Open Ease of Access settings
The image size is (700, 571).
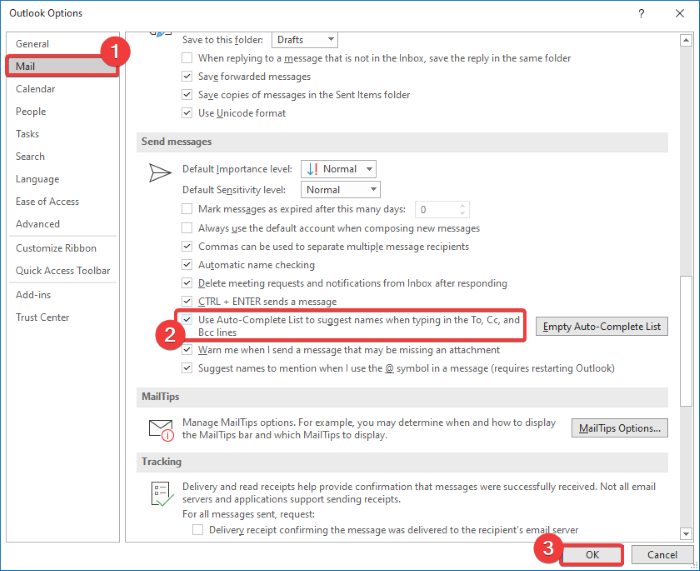[x=62, y=201]
